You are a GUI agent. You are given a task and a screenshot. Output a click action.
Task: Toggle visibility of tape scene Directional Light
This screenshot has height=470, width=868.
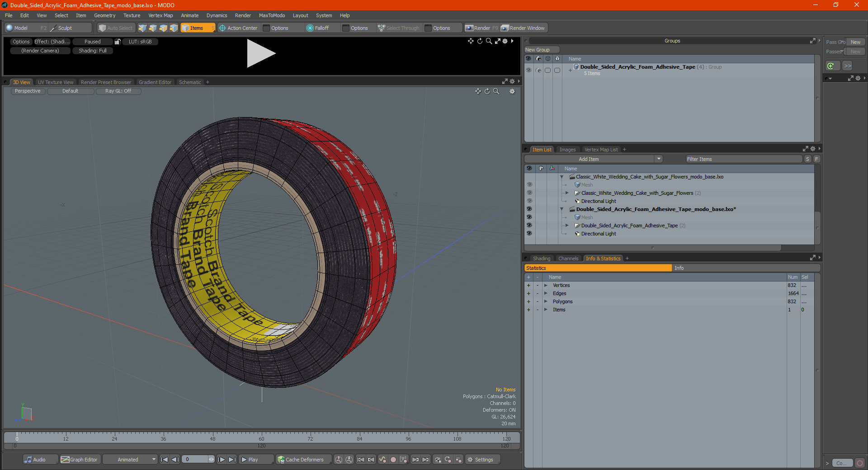[529, 234]
